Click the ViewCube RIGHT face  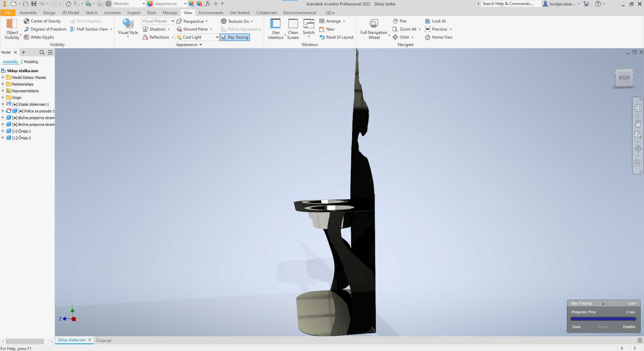point(624,78)
